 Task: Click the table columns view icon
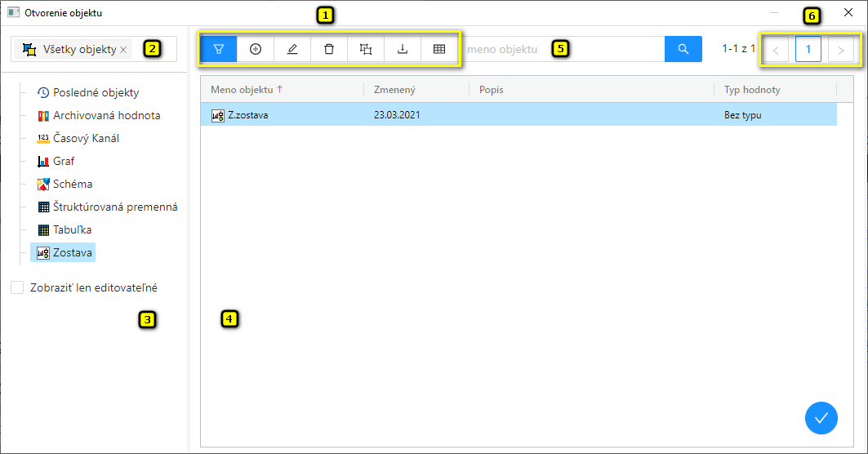pyautogui.click(x=439, y=49)
